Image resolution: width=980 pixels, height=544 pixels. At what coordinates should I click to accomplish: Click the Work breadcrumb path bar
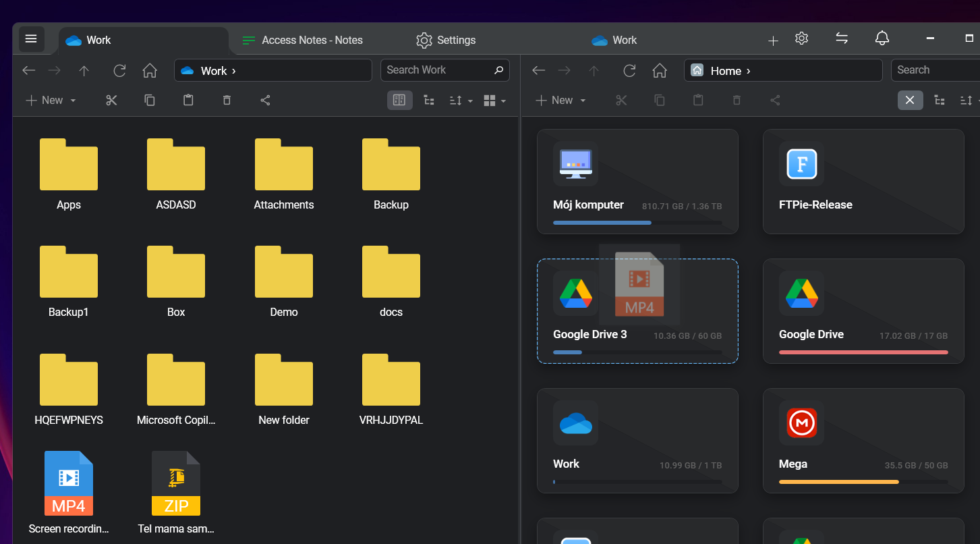(273, 70)
